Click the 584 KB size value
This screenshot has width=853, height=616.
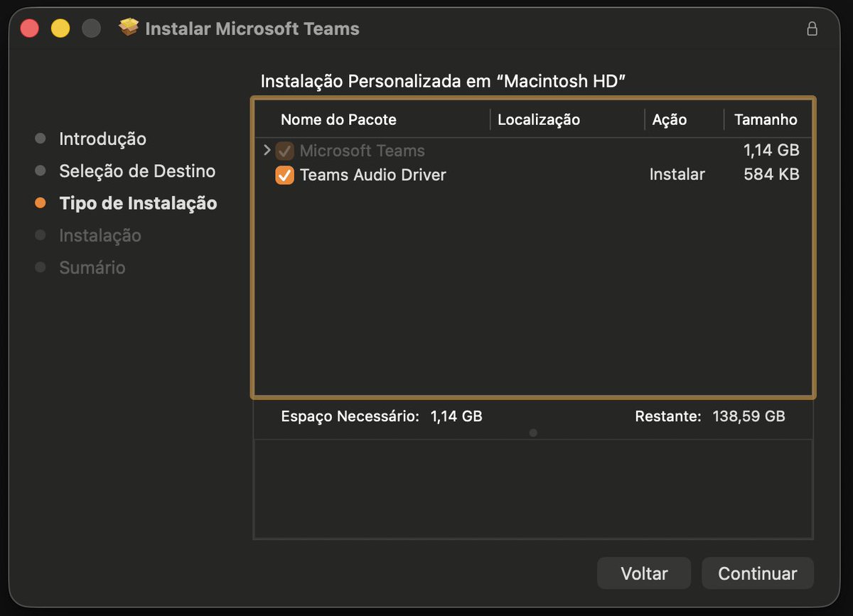coord(771,175)
